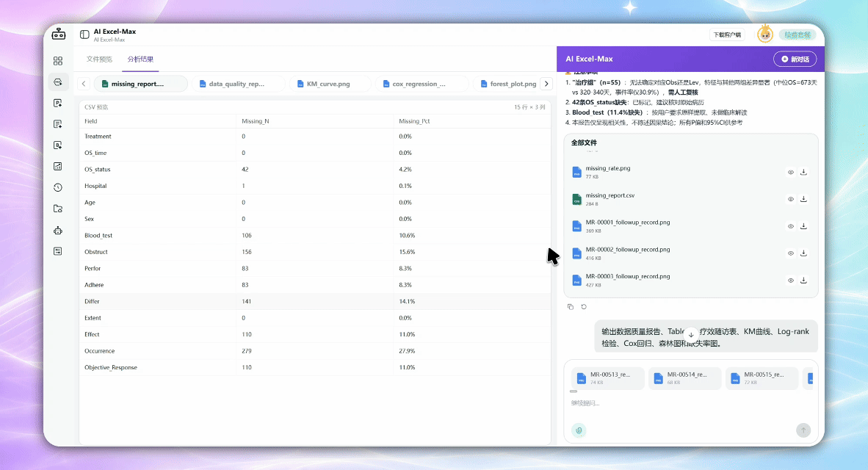The height and width of the screenshot is (470, 868).
Task: Click the attached MR-00513 file chip
Action: click(x=608, y=378)
